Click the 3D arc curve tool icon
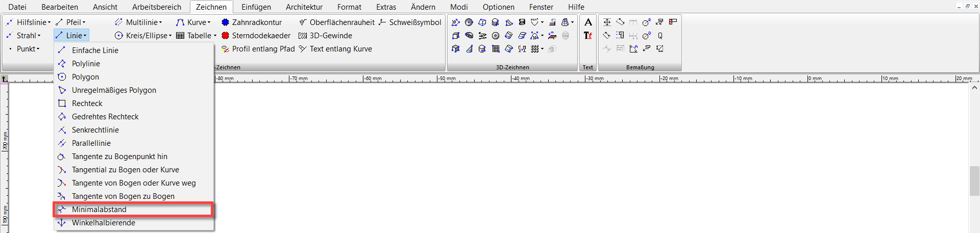The image size is (980, 233). [534, 36]
